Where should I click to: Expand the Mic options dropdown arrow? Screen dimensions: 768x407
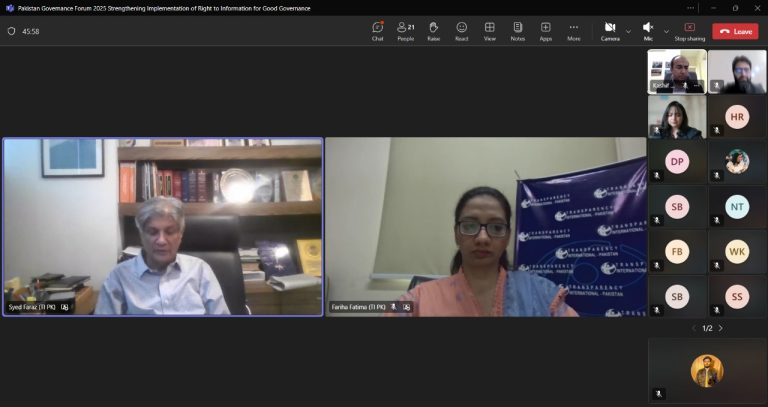pos(666,31)
